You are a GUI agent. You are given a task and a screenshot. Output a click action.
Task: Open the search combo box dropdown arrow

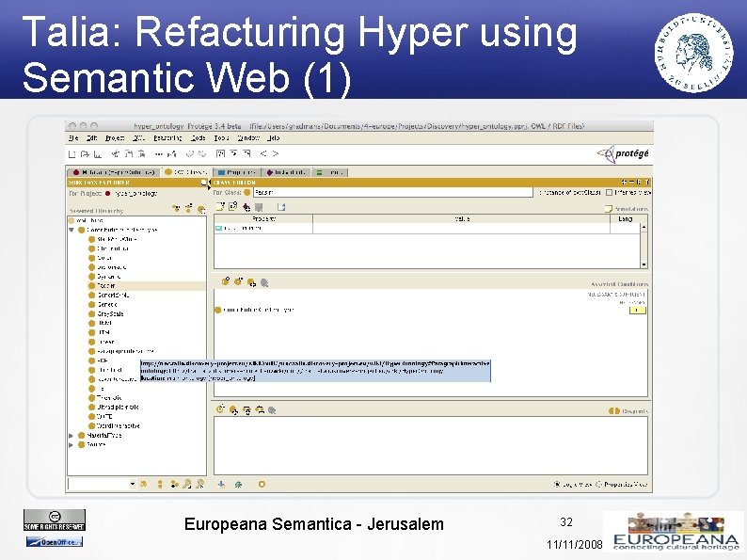[x=133, y=484]
